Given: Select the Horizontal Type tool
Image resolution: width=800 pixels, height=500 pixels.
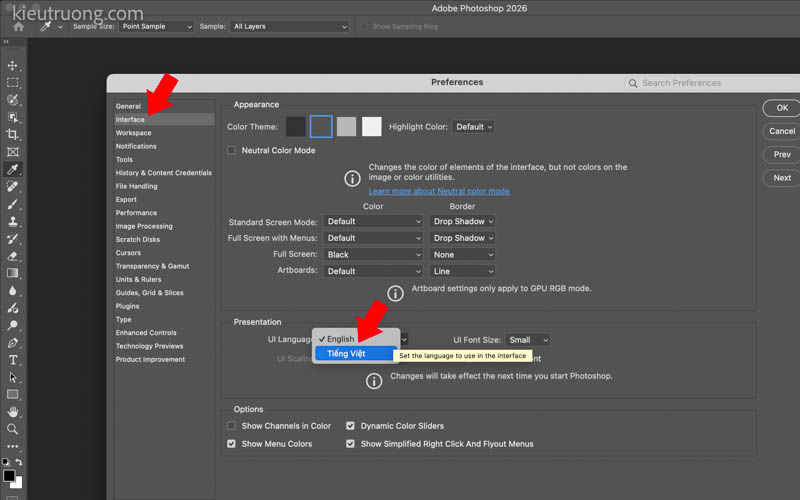Looking at the screenshot, I should pos(13,360).
